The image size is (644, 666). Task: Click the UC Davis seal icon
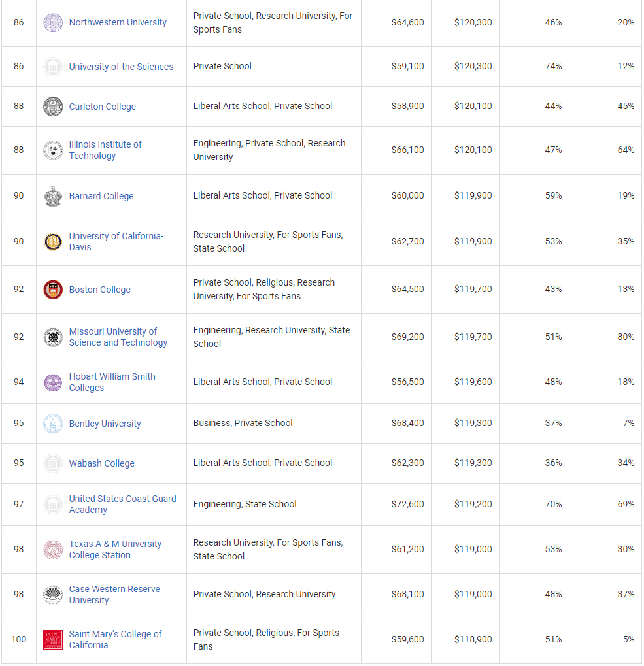53,242
